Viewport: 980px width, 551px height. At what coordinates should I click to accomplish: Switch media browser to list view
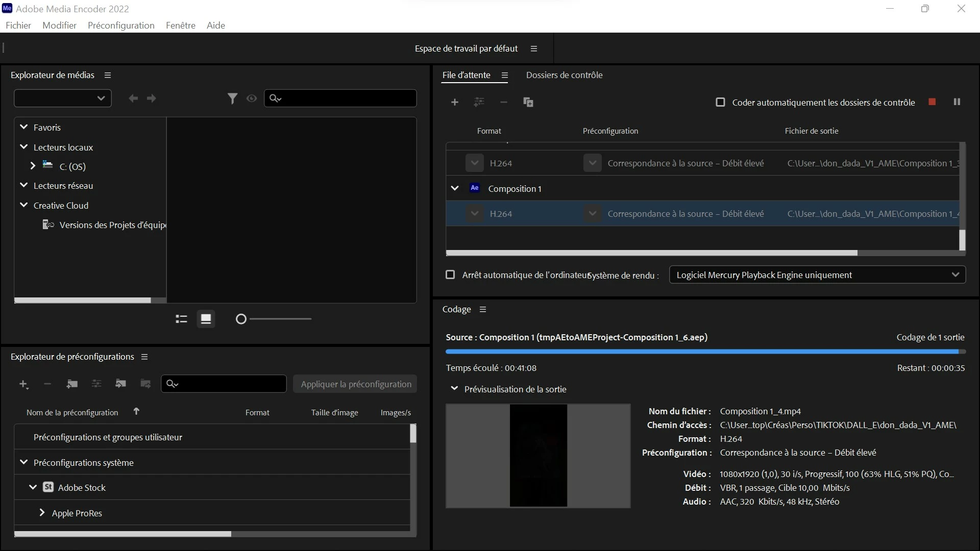coord(181,319)
